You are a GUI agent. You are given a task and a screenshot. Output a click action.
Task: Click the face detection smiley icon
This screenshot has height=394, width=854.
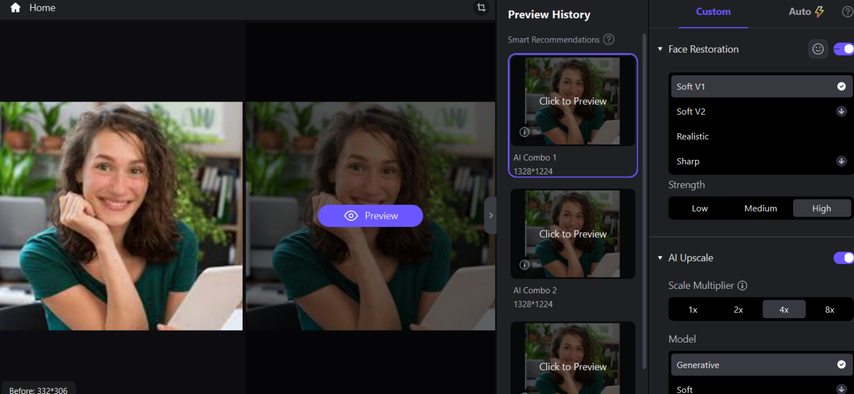[818, 49]
